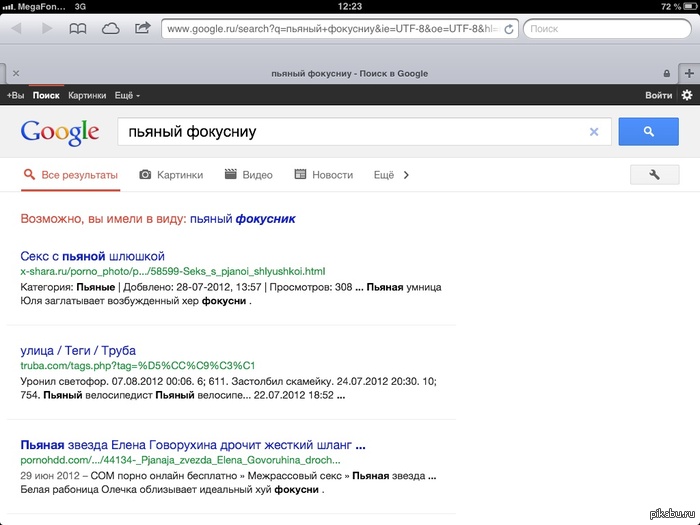Switch to Картинки results tab

pos(171,175)
